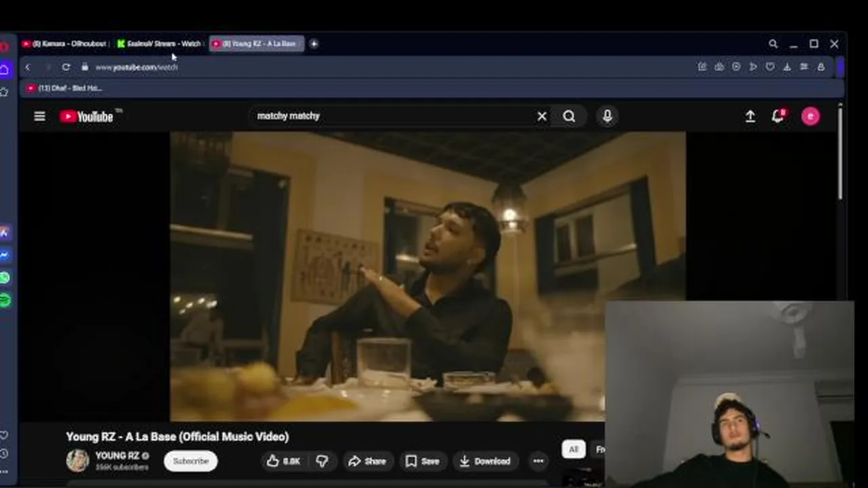The height and width of the screenshot is (488, 868).
Task: Like the video (8.8K thumbs up)
Action: click(283, 462)
